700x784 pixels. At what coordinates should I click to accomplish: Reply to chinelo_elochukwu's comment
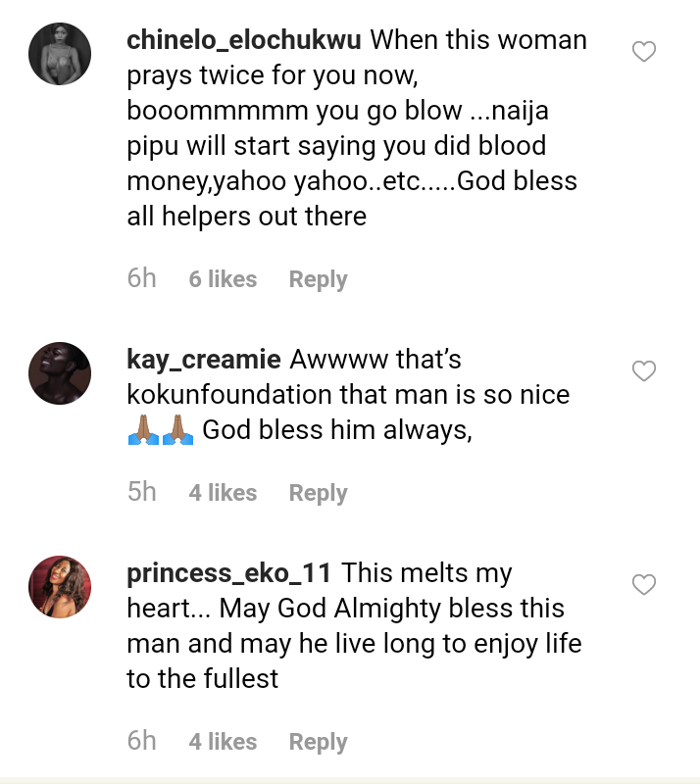coord(318,279)
